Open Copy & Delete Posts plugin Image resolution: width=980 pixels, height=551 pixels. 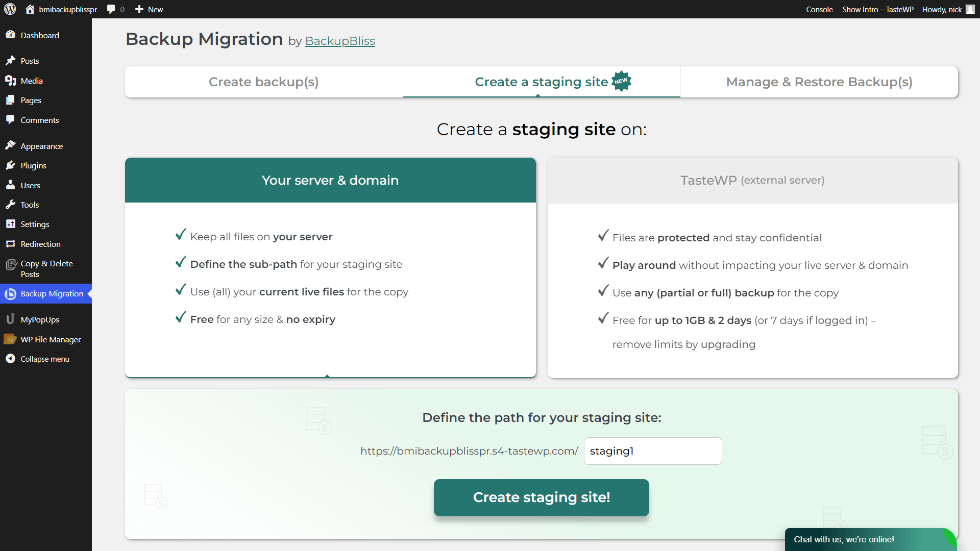(x=46, y=268)
